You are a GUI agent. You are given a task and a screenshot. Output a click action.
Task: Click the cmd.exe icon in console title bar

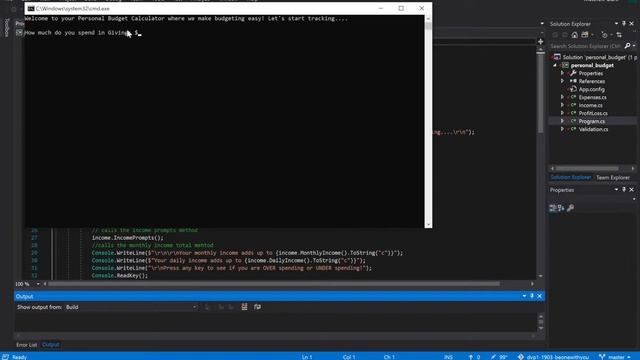(31, 8)
